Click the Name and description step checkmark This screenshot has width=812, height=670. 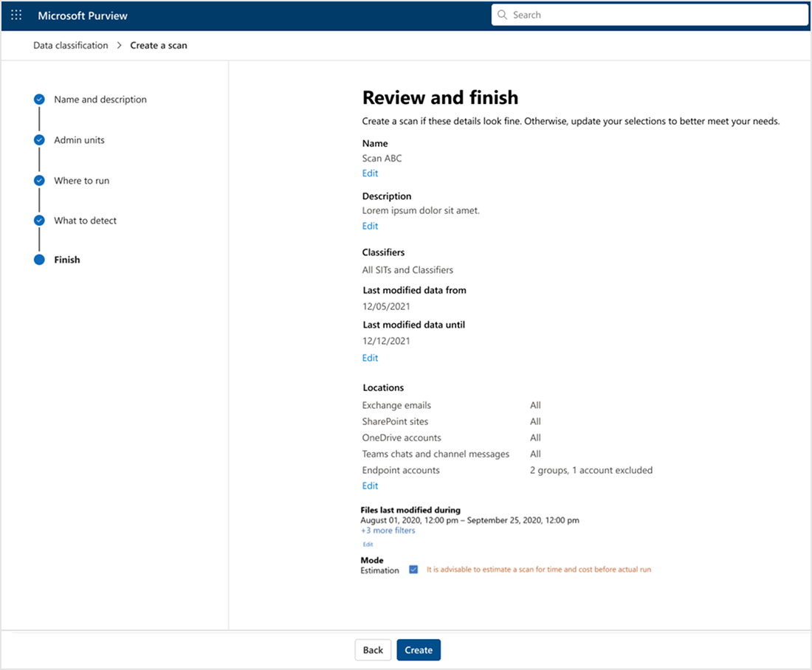pyautogui.click(x=39, y=100)
